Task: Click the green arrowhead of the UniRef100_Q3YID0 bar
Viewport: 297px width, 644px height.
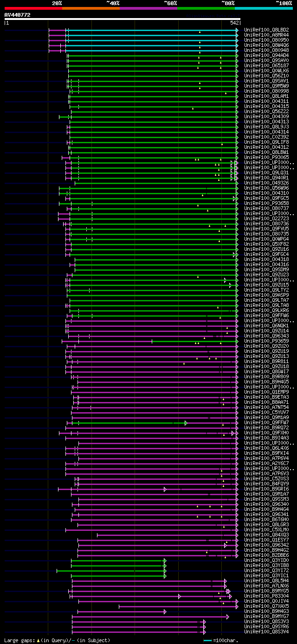Action: [x=165, y=561]
